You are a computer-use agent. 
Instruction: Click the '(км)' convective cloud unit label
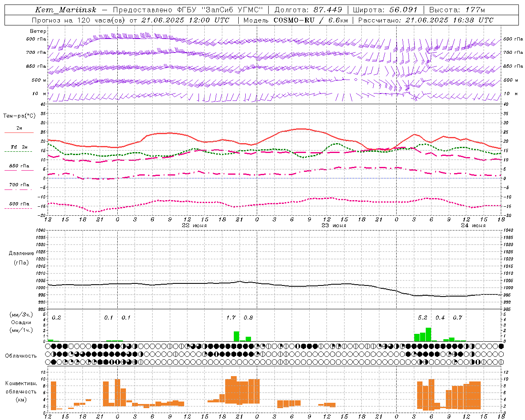[21, 399]
